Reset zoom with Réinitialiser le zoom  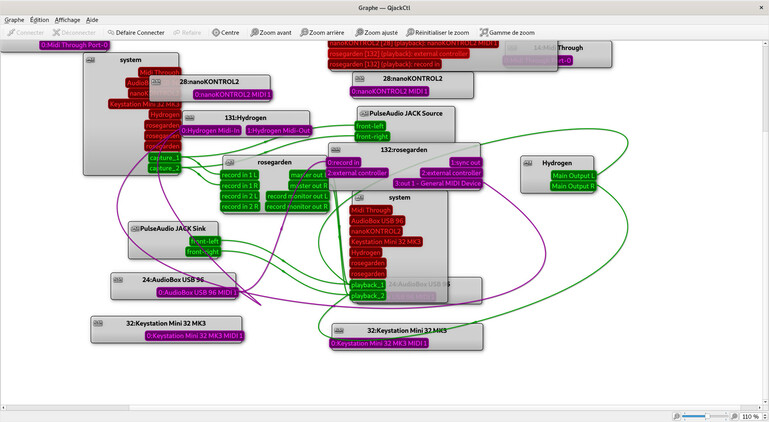coord(438,32)
